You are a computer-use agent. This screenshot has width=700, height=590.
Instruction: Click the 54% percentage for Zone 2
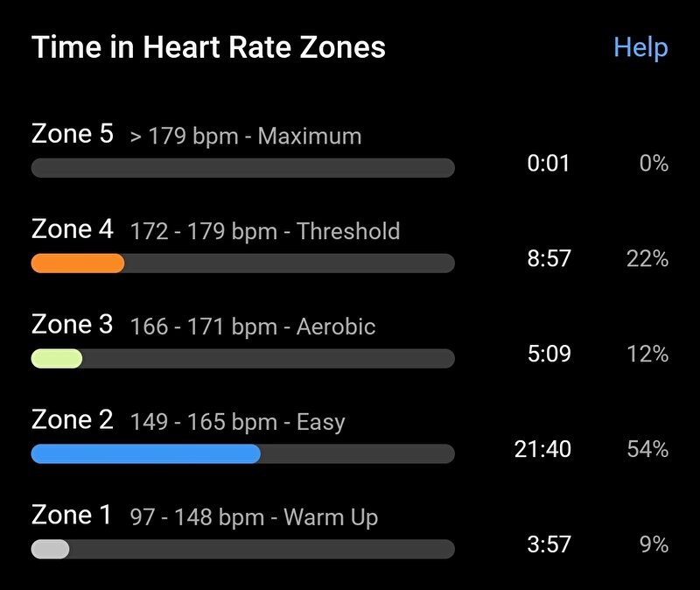coord(647,449)
